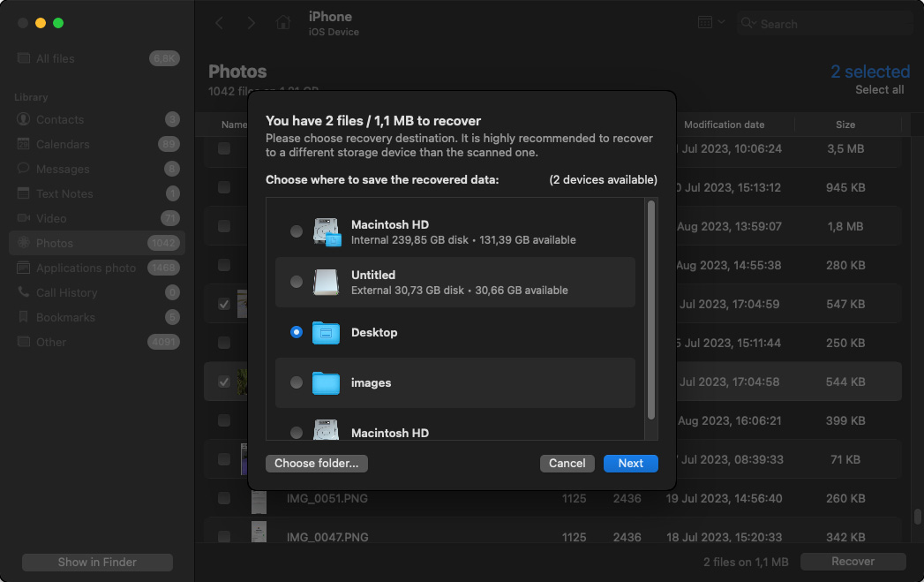
Task: Click the destination list scrollbar
Action: (x=651, y=309)
